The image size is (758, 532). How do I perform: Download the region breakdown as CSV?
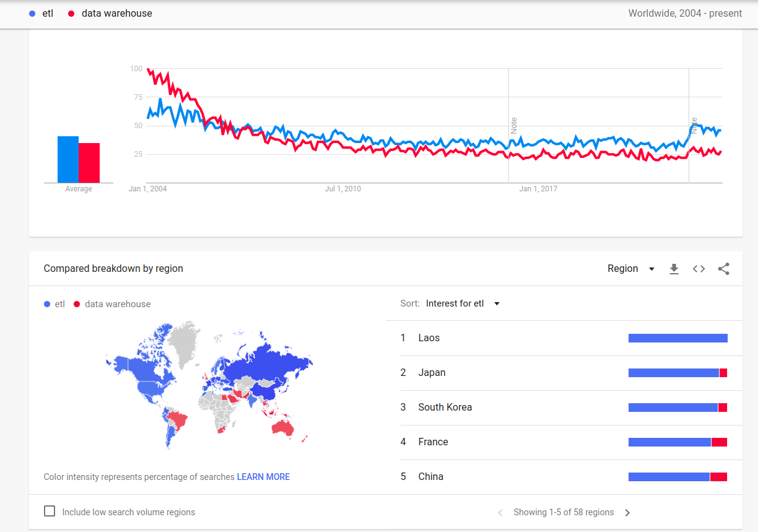click(674, 269)
